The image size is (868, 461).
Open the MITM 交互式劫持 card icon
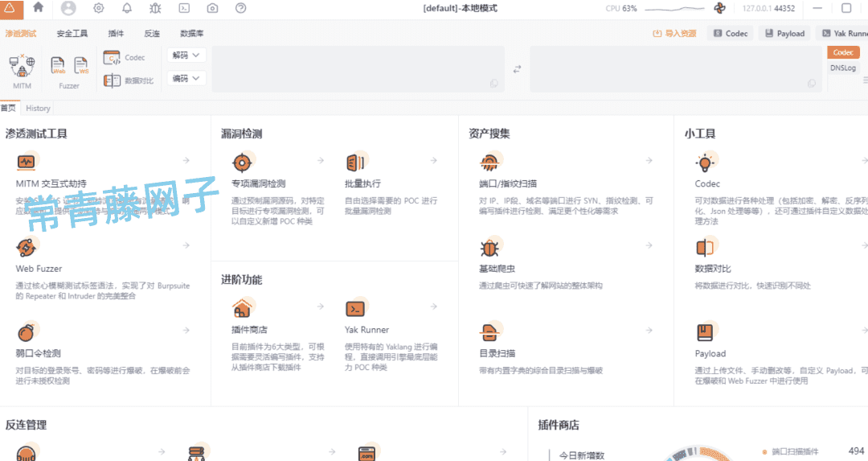(26, 161)
